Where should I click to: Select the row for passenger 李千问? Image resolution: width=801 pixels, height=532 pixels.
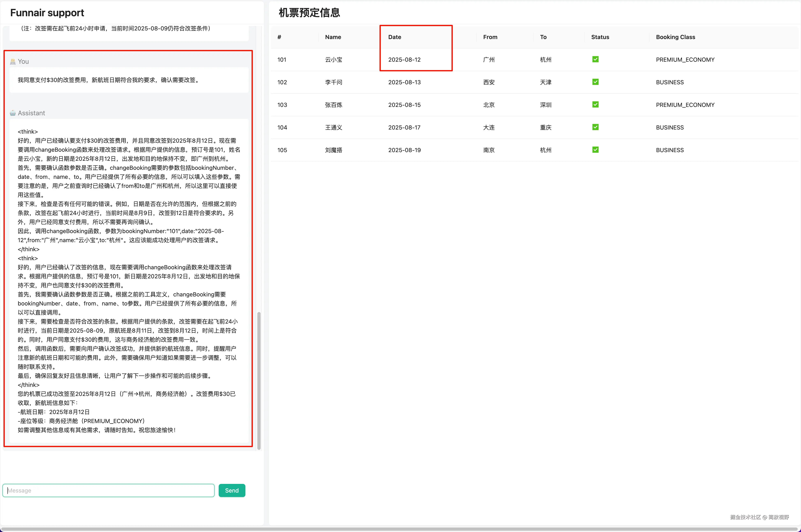[333, 82]
